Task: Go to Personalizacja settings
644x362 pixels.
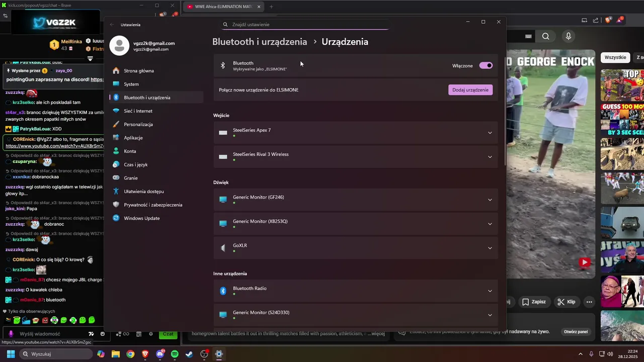Action: tap(156, 124)
